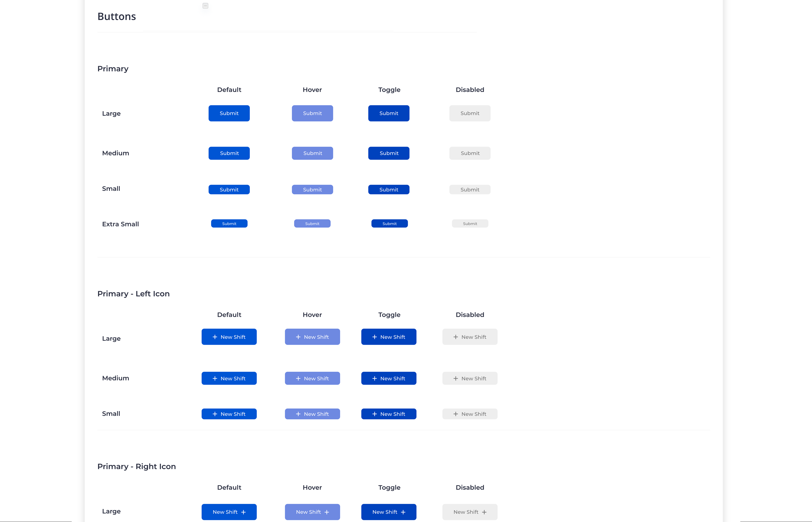The height and width of the screenshot is (522, 812).
Task: Click the 'Primary - Right Icon' section heading
Action: 137,466
